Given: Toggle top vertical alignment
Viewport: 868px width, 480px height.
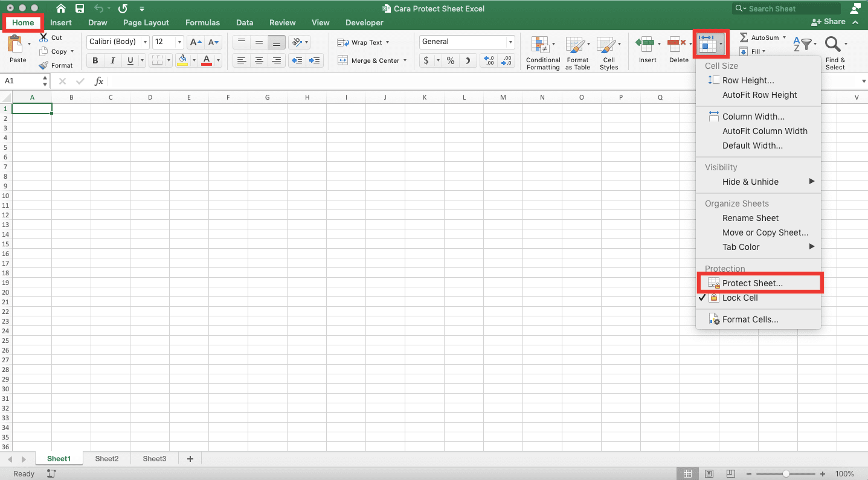Looking at the screenshot, I should [x=242, y=42].
